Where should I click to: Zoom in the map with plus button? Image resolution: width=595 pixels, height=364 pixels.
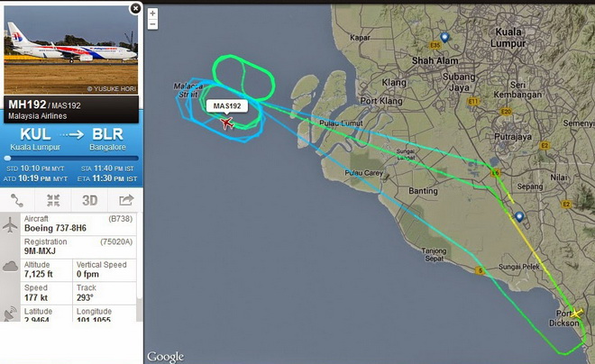tap(152, 14)
